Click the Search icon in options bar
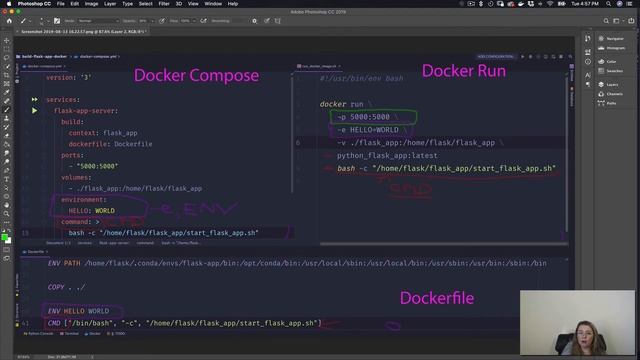The image size is (640, 360). 606,21
